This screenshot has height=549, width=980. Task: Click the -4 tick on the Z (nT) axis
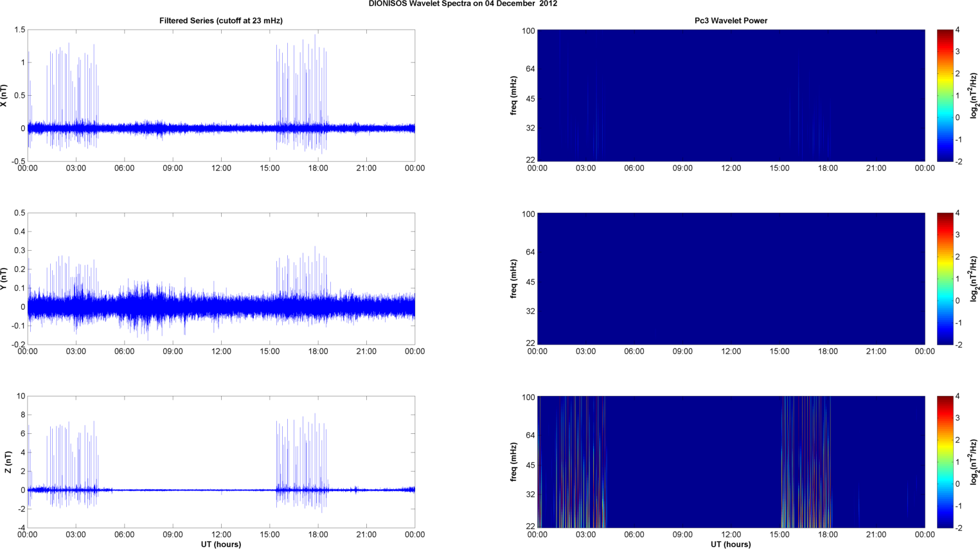[21, 528]
